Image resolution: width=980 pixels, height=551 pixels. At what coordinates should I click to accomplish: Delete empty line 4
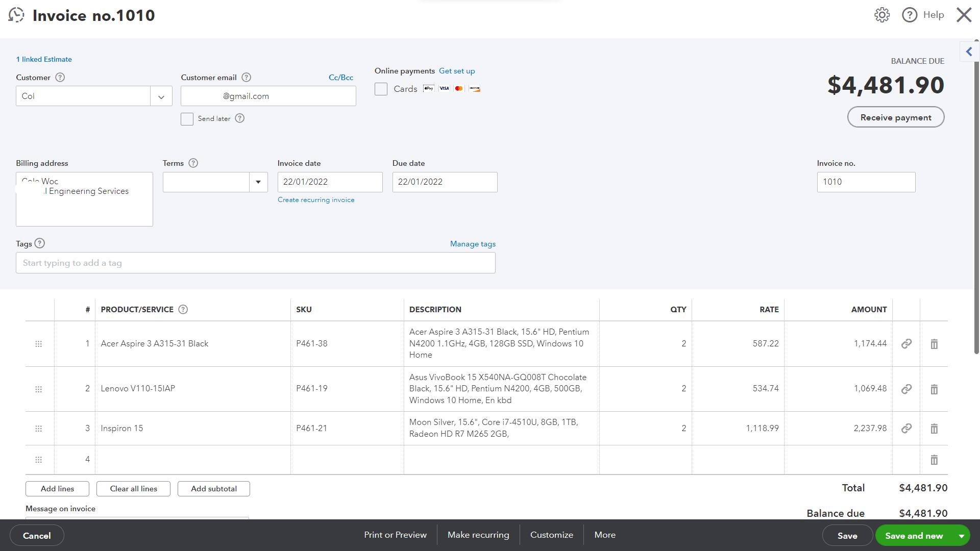pos(934,460)
